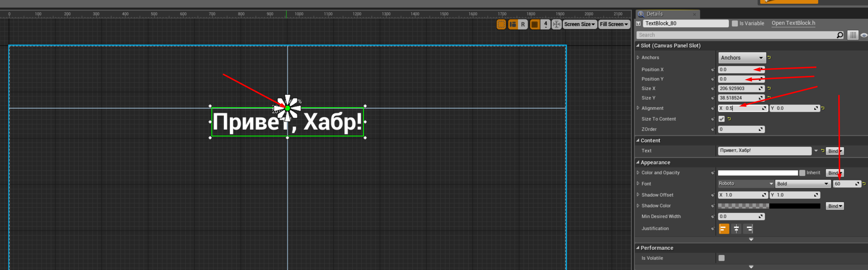The height and width of the screenshot is (270, 868).
Task: Select center text justification
Action: point(736,229)
